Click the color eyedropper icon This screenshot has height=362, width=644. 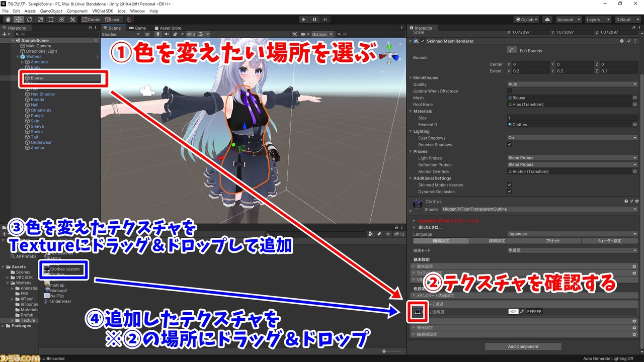pos(522,312)
